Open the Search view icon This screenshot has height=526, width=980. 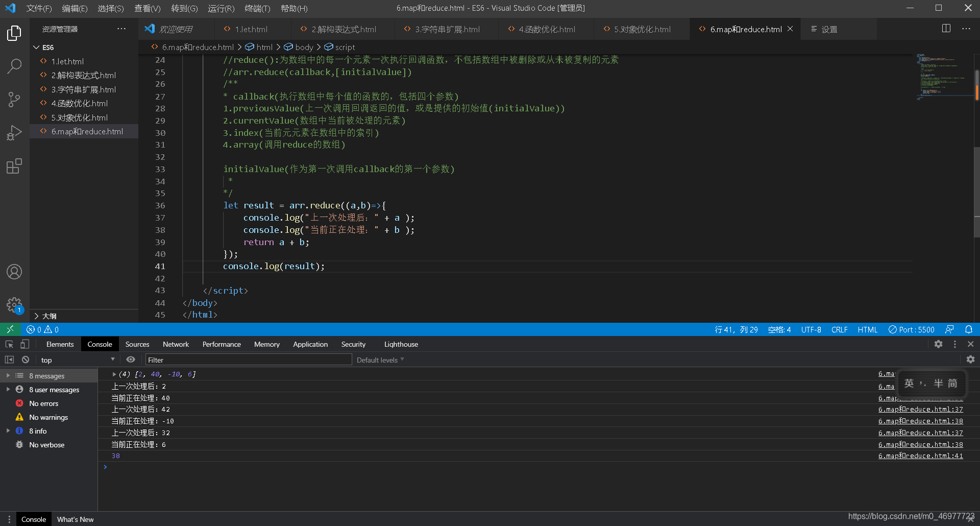tap(14, 66)
